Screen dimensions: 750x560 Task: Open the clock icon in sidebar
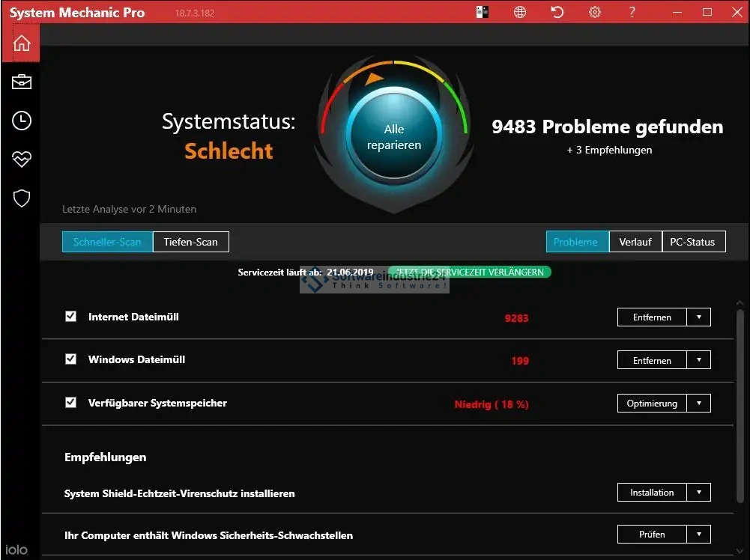click(x=22, y=121)
